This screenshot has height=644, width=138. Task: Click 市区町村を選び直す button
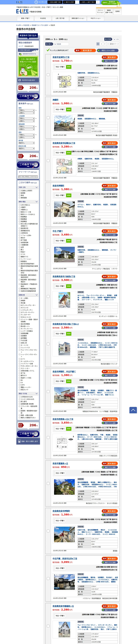[28, 80]
